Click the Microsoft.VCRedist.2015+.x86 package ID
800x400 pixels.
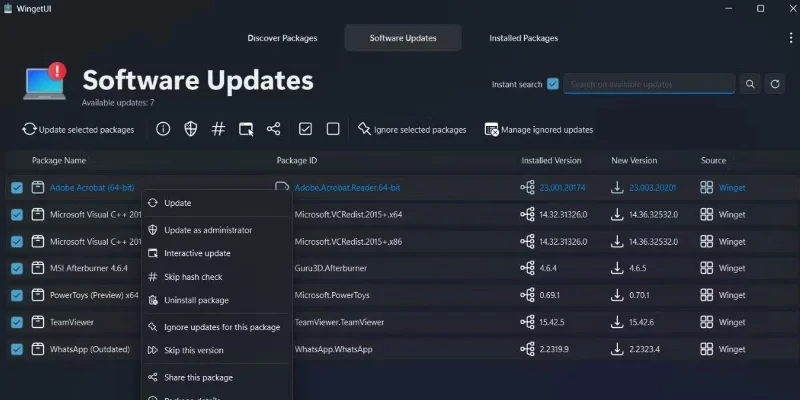pyautogui.click(x=348, y=241)
